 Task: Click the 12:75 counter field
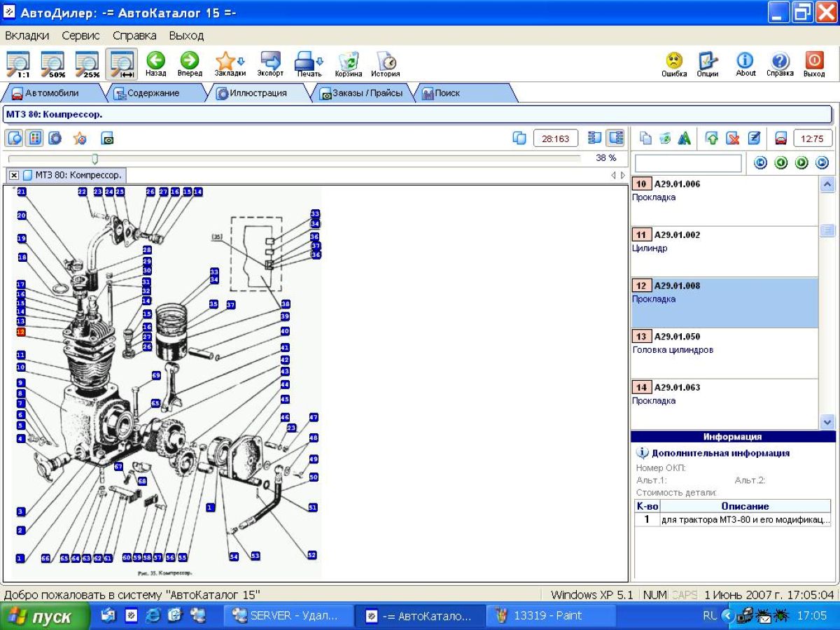(x=813, y=138)
